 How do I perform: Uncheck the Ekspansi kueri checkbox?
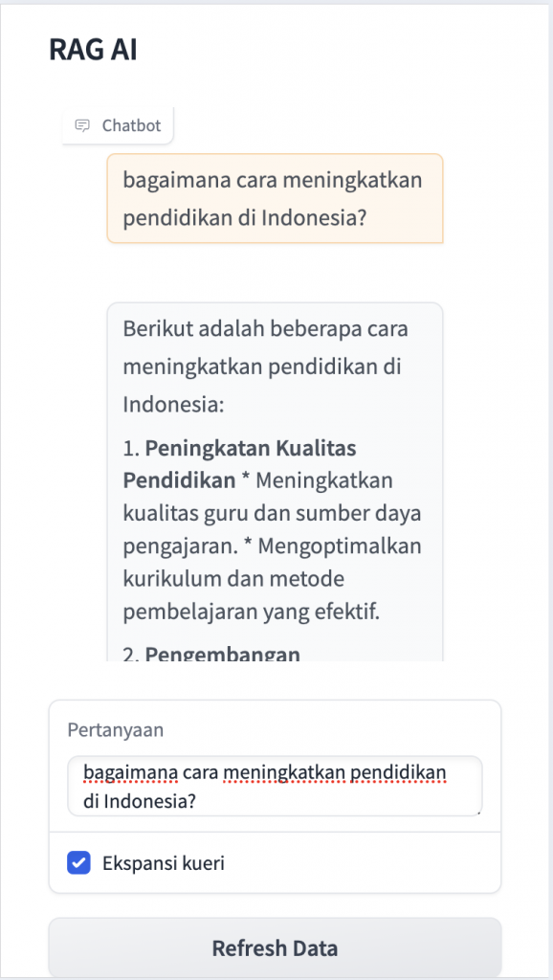[x=78, y=863]
